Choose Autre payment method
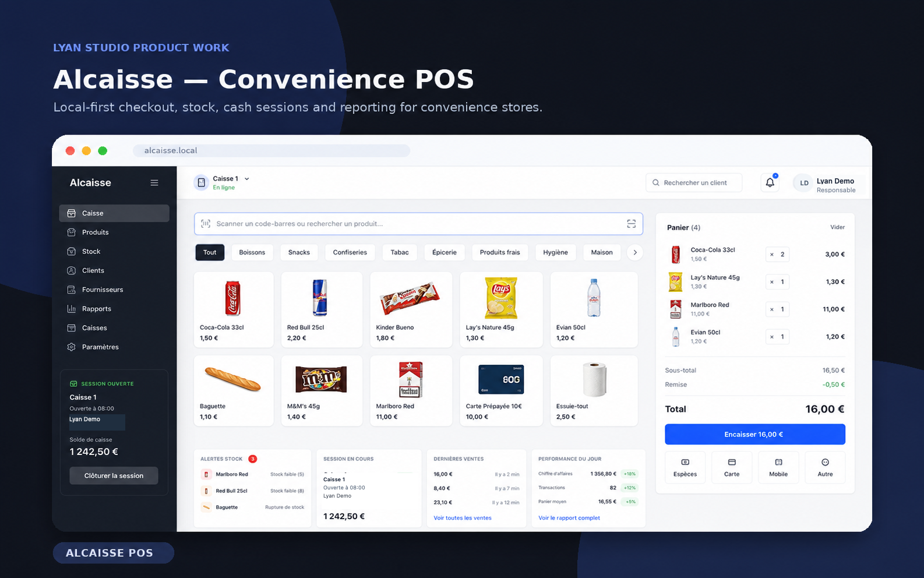Screen dimensions: 924x578 click(825, 467)
